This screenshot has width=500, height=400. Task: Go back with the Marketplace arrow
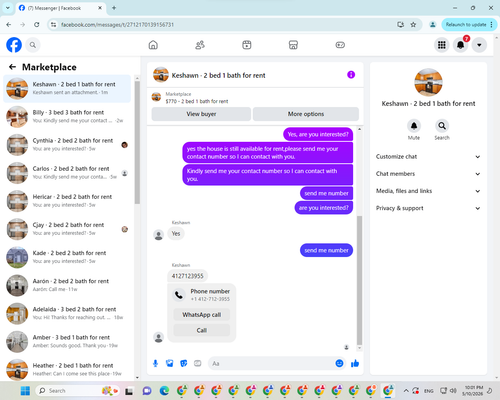click(12, 67)
